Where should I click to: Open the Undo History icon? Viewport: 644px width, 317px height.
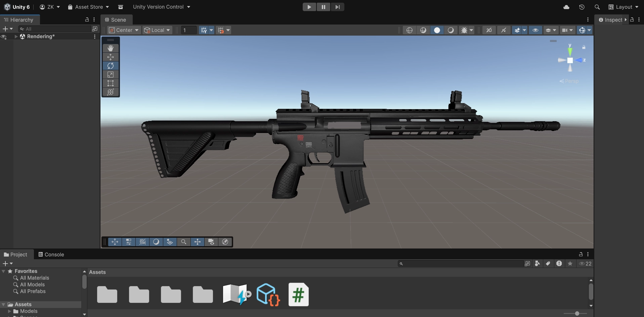pyautogui.click(x=582, y=7)
